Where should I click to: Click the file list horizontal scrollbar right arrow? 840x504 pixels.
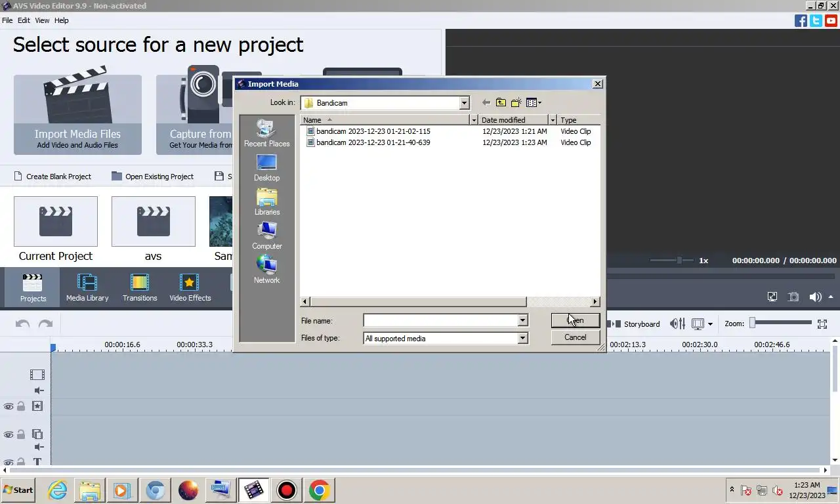[595, 302]
